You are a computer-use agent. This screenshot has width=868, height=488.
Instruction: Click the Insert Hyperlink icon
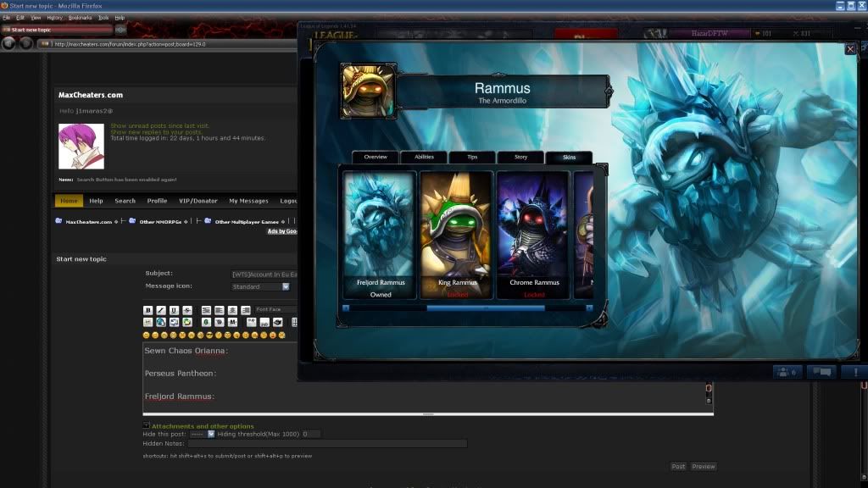tap(160, 323)
